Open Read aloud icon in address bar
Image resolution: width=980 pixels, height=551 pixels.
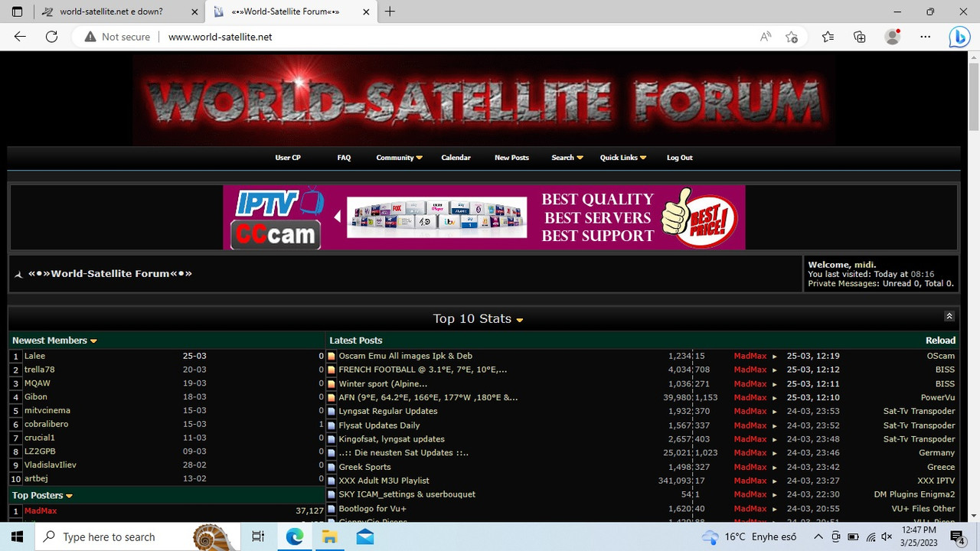pyautogui.click(x=766, y=37)
